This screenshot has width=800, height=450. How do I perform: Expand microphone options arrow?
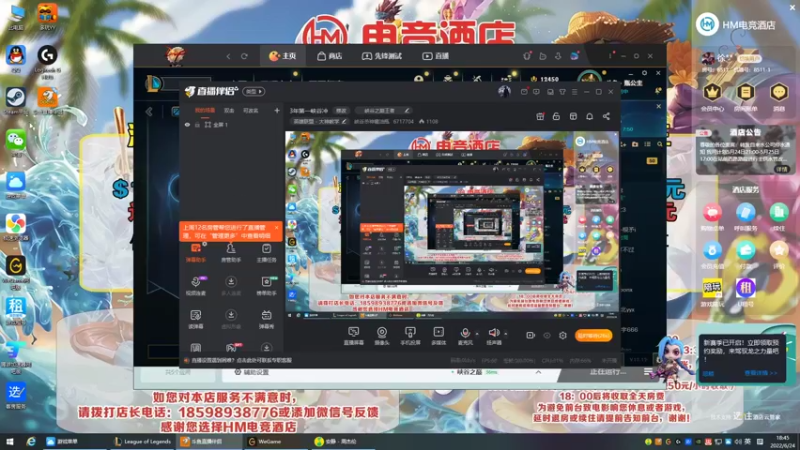(477, 334)
